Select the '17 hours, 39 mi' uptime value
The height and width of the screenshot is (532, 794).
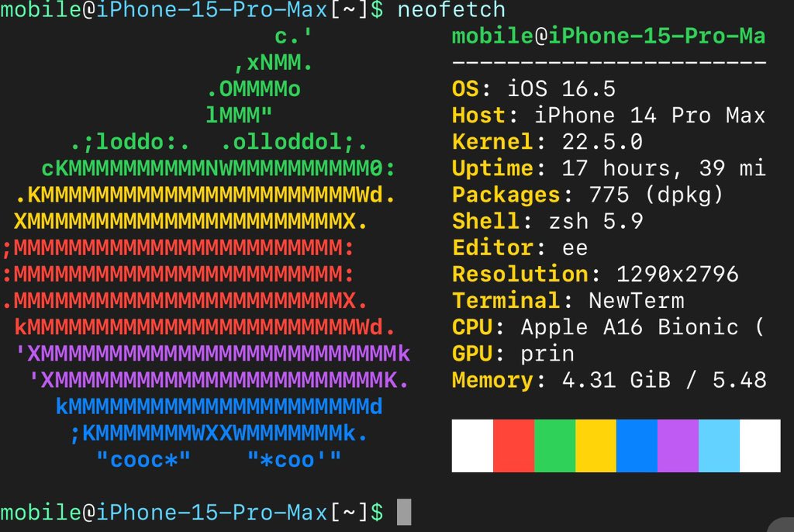(664, 168)
